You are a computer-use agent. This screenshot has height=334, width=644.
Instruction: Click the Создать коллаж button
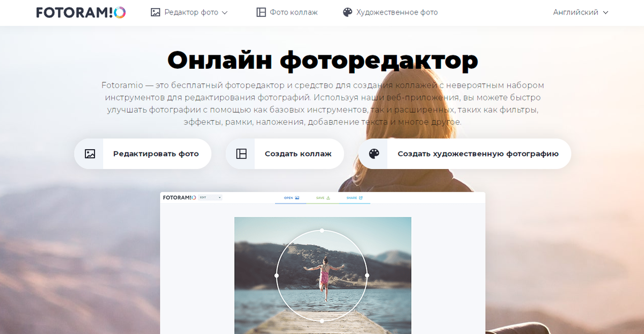pyautogui.click(x=286, y=154)
